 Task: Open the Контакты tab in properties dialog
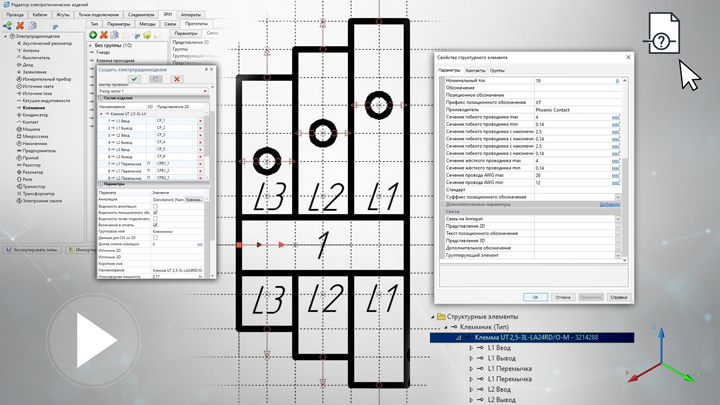click(x=475, y=71)
